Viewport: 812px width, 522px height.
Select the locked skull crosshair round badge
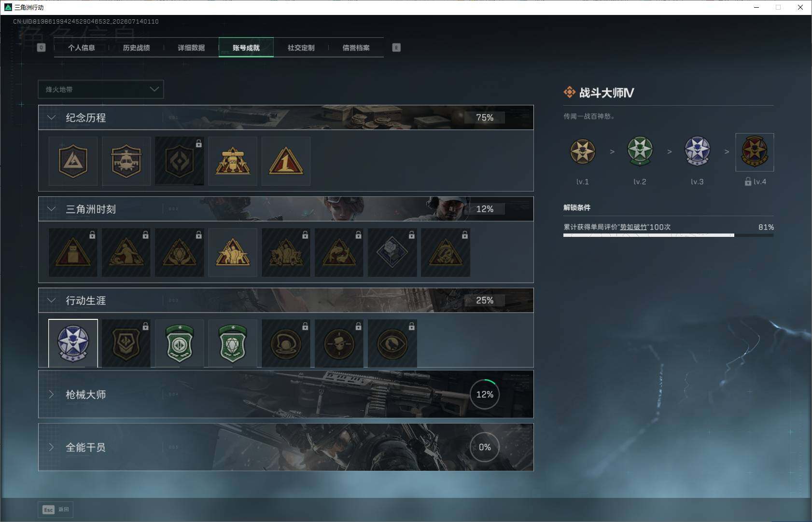click(339, 343)
